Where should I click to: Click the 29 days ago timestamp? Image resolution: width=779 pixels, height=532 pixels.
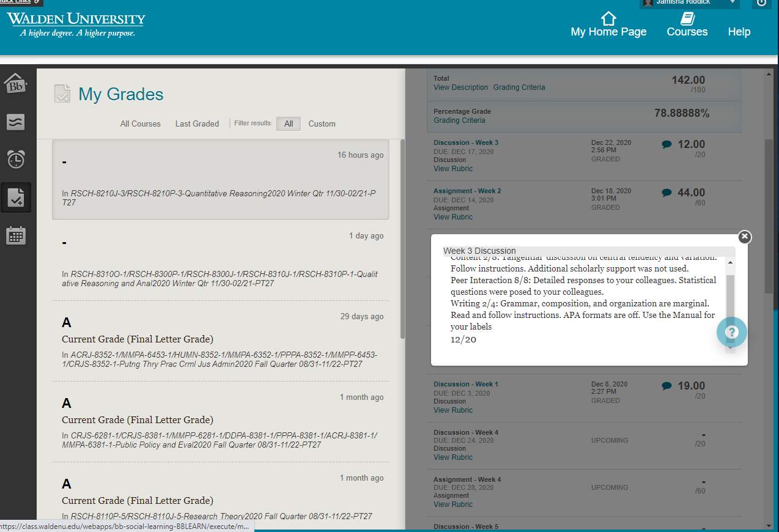(x=362, y=317)
